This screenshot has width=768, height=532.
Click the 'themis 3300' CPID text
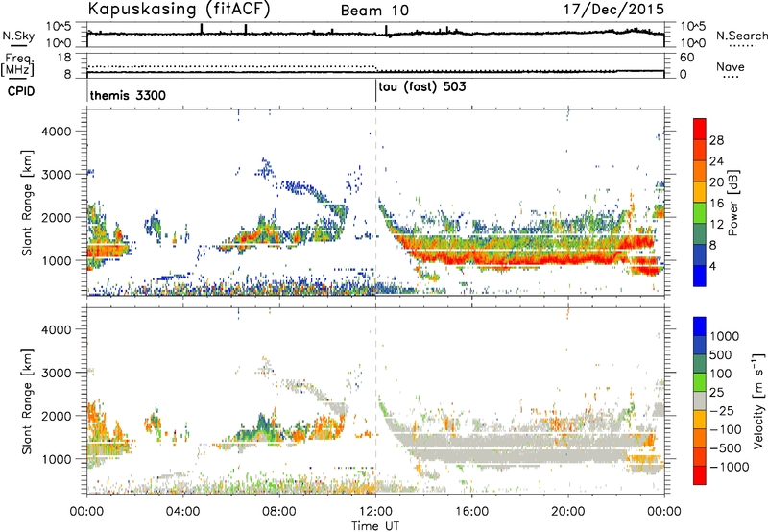click(x=128, y=95)
